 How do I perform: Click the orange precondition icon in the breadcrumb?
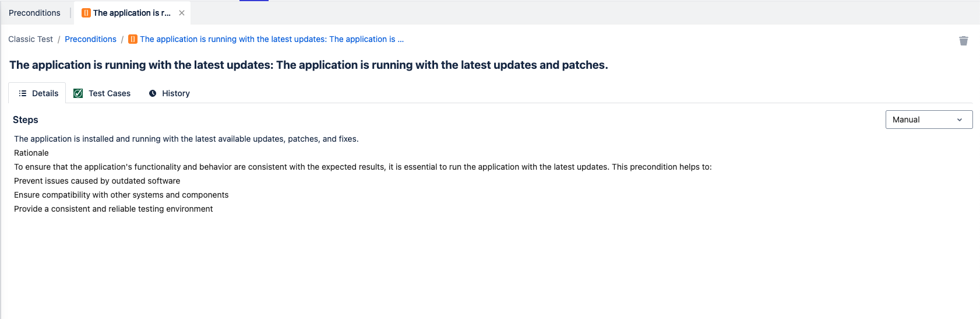(x=132, y=39)
